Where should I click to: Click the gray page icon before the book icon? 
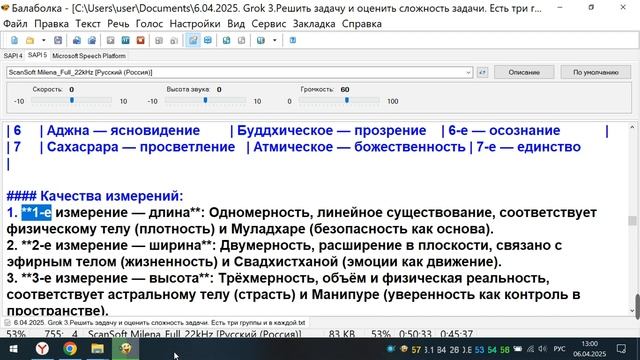pos(241,40)
